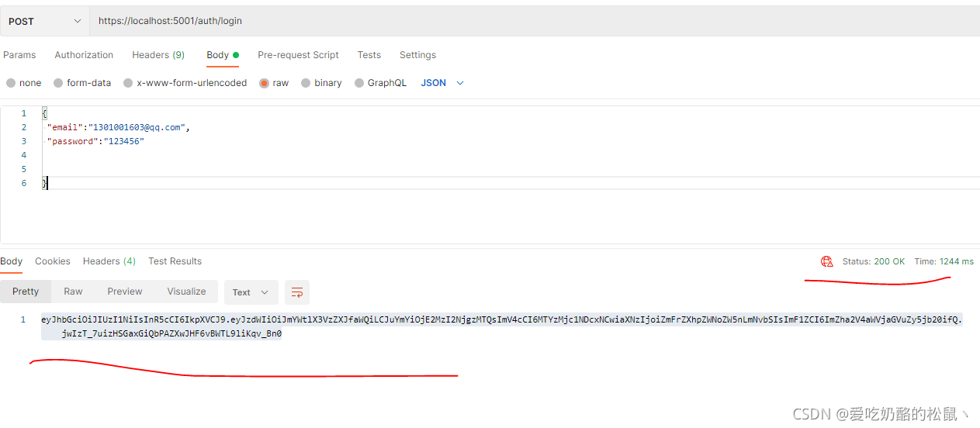This screenshot has height=428, width=980.
Task: Place cursor at closing brace on line 6
Action: click(45, 183)
